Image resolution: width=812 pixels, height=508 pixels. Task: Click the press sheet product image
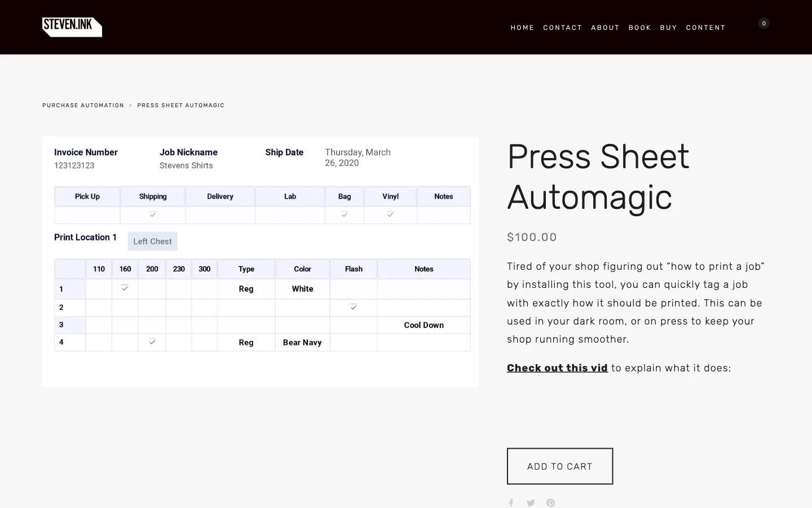coord(261,261)
